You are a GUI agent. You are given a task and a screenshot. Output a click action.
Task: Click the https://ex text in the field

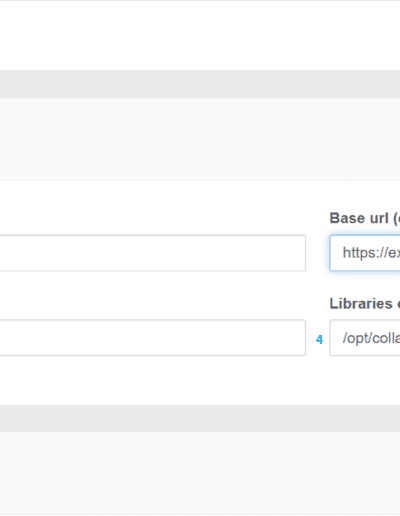pos(371,253)
